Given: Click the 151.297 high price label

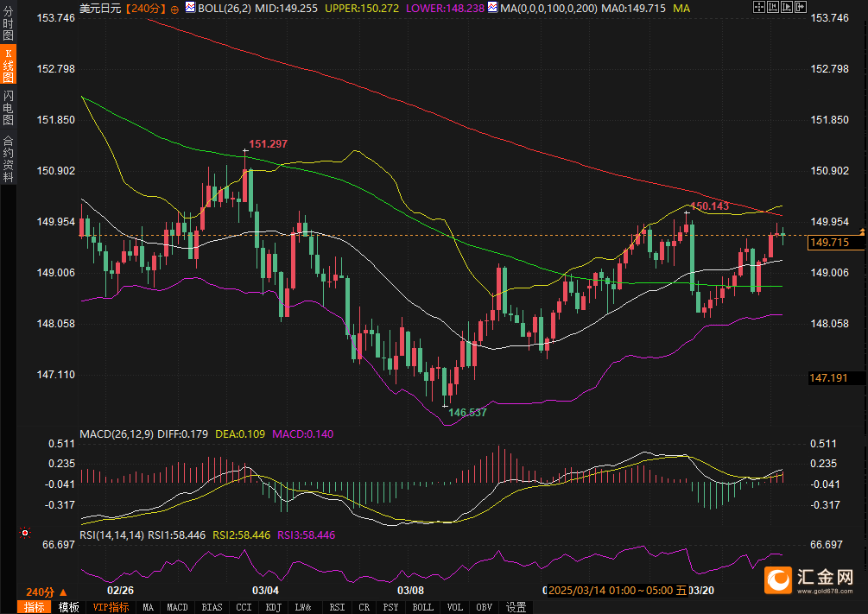Looking at the screenshot, I should [268, 144].
